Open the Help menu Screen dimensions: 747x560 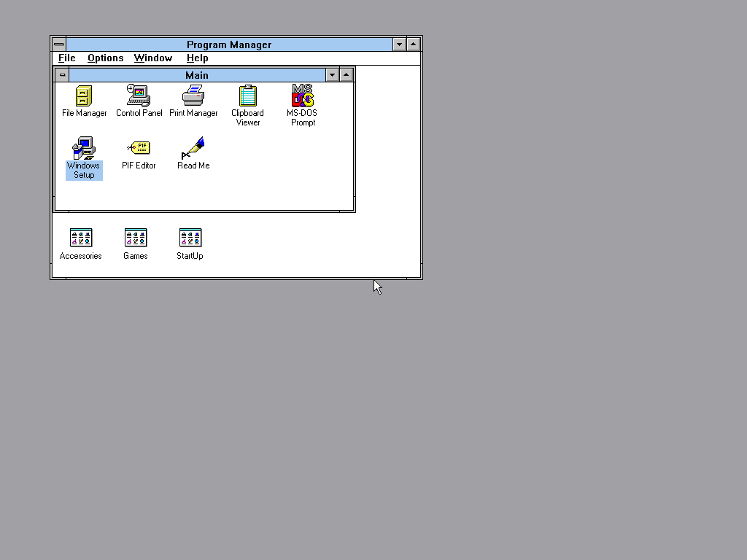(197, 58)
